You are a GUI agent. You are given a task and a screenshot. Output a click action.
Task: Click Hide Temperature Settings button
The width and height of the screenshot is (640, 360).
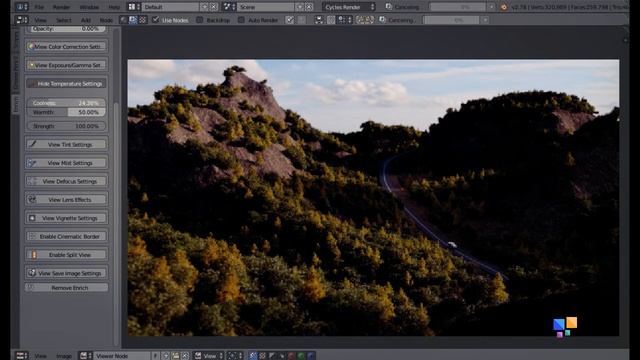[x=67, y=84]
